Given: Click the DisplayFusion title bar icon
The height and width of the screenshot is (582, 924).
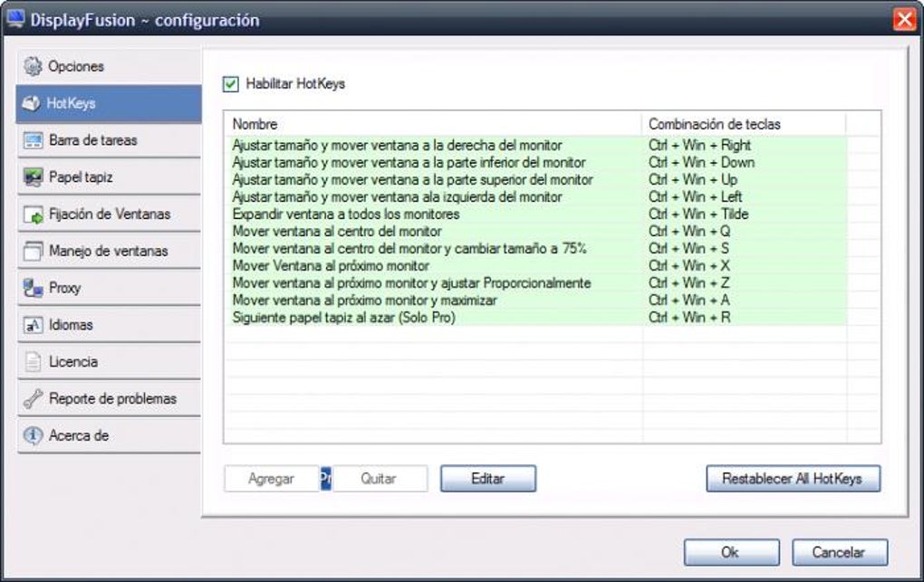Looking at the screenshot, I should tap(15, 19).
